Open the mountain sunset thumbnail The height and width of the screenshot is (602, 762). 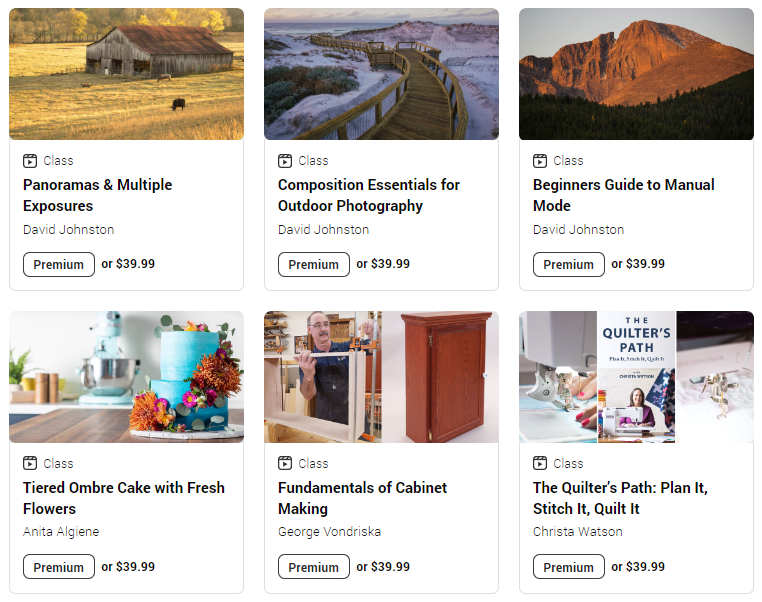click(x=636, y=74)
